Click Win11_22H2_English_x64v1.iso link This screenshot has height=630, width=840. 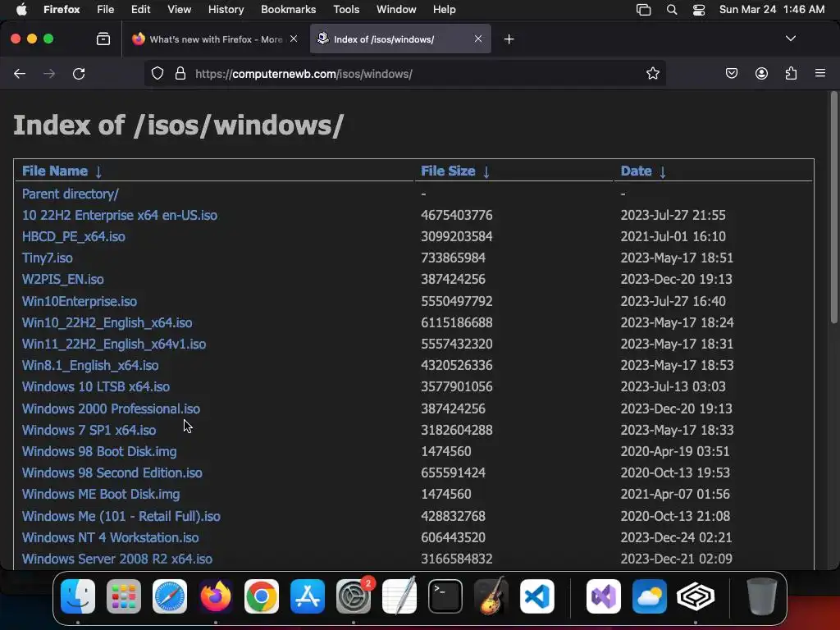click(113, 344)
